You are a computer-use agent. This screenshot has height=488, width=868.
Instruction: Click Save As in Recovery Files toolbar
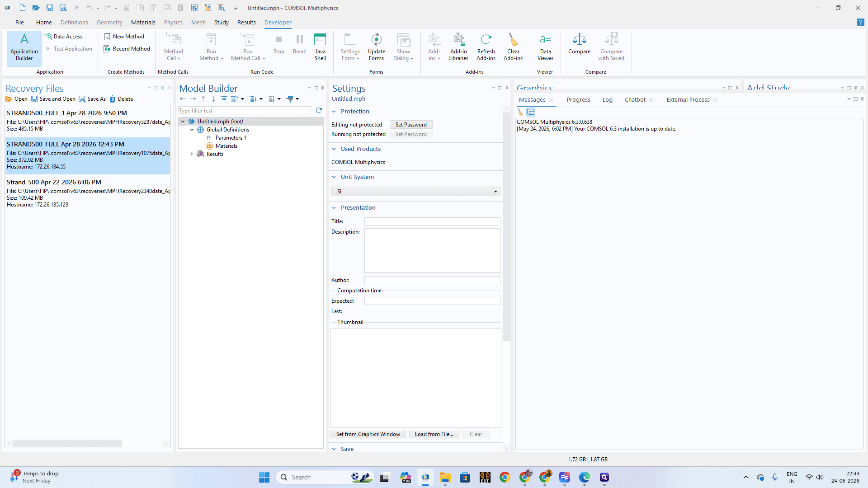pyautogui.click(x=92, y=99)
